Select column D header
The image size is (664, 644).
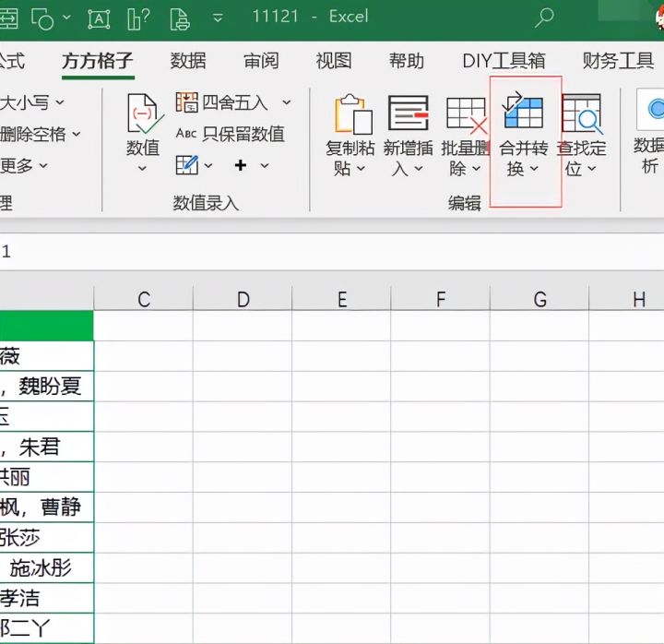243,299
